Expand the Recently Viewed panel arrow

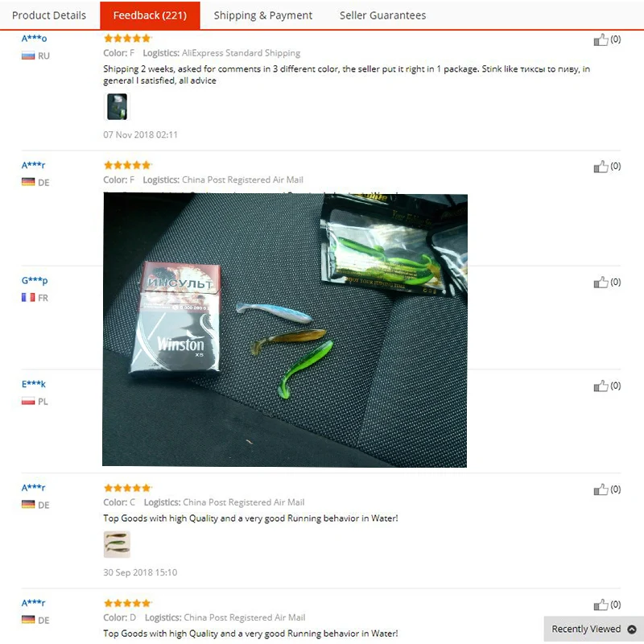click(632, 630)
